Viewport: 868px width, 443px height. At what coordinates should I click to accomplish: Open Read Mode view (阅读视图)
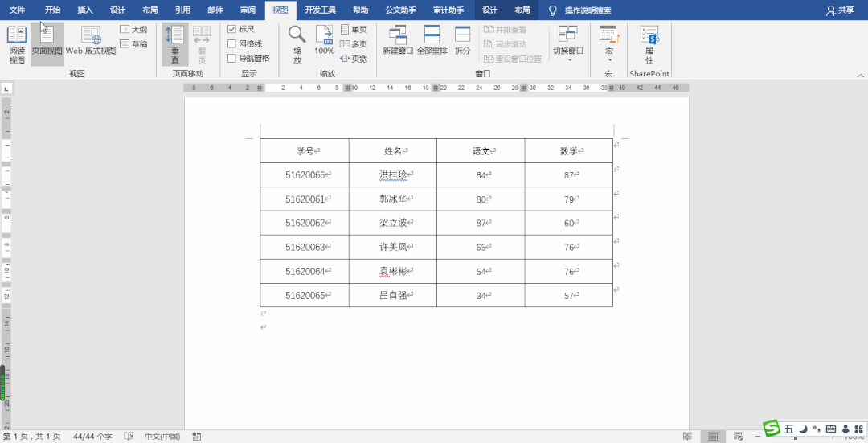click(x=17, y=43)
